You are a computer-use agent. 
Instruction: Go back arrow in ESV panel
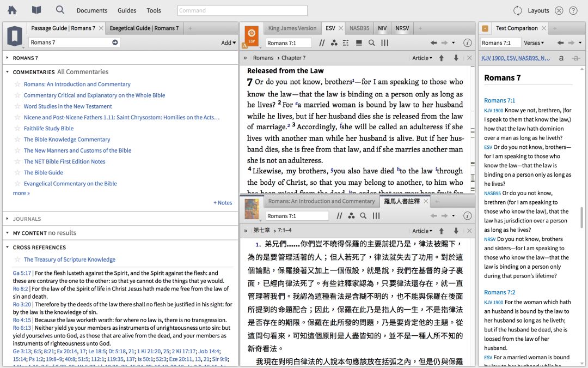coord(433,43)
